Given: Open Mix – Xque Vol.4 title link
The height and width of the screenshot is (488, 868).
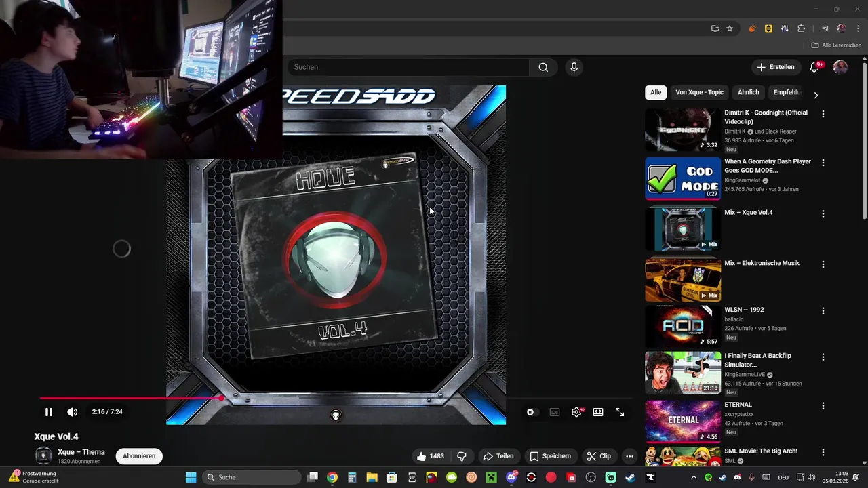Looking at the screenshot, I should point(749,212).
